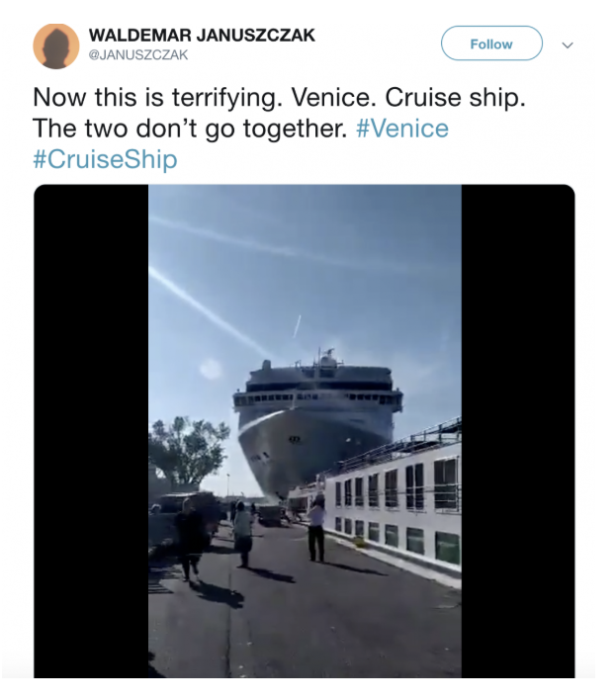
Task: Click the @JANUSZCZAK handle
Action: pos(138,55)
